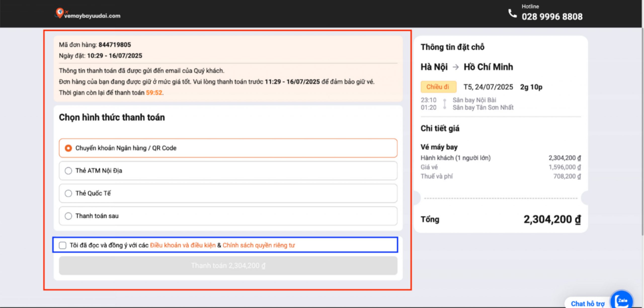Select Chuyển khoản Ngân hàng / QR Code option
This screenshot has height=308, width=644.
68,148
